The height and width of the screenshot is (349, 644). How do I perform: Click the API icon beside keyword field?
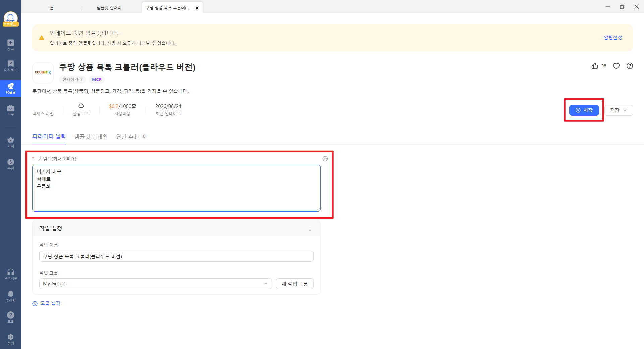click(325, 159)
